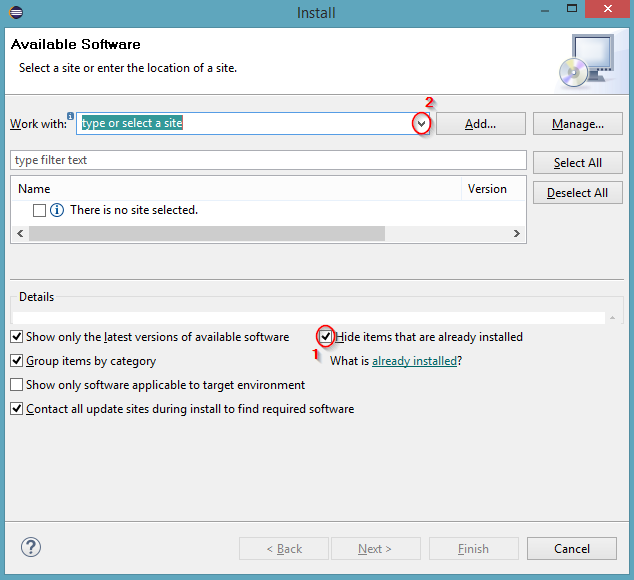Check the box beside no site selected row
Viewport: 634px width, 580px height.
(39, 210)
